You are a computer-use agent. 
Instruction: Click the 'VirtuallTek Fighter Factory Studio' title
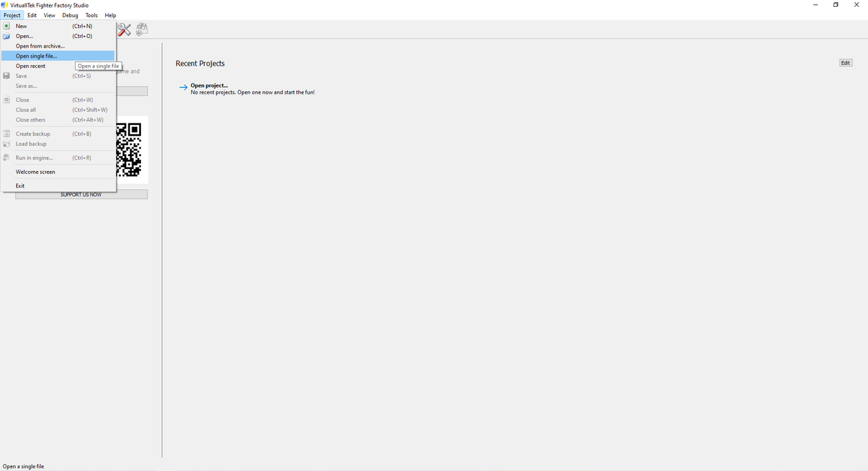(x=50, y=5)
